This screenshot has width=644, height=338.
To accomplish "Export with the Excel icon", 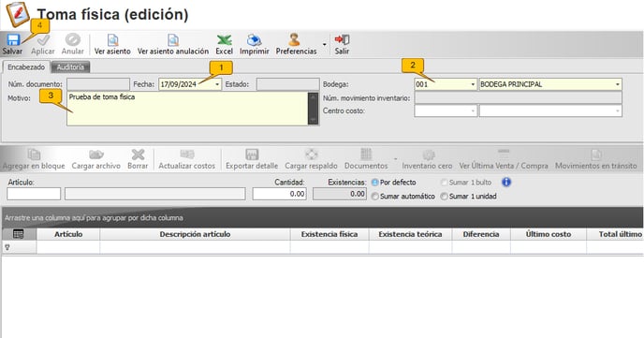I will coord(225,40).
